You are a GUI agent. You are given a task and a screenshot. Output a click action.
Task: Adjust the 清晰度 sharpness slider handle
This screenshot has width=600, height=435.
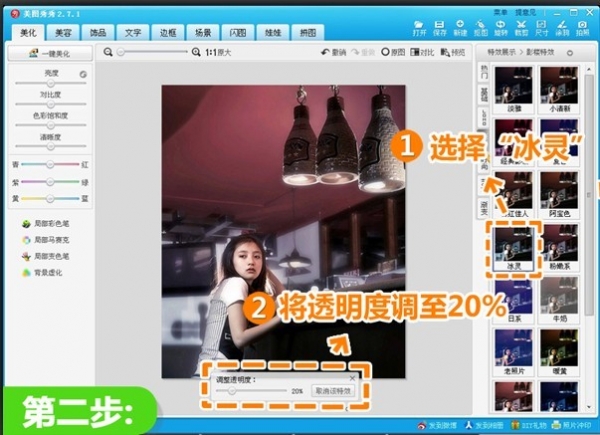click(x=51, y=146)
